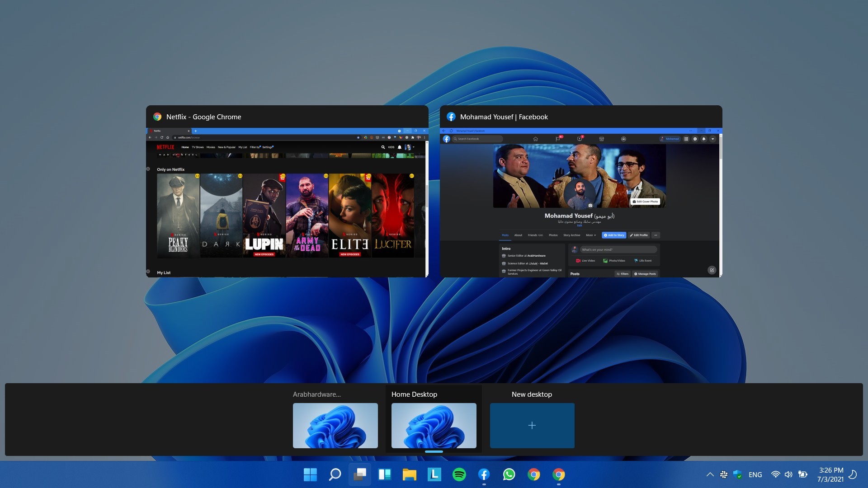Image resolution: width=868 pixels, height=488 pixels.
Task: Open the Wi-Fi network flyout
Action: point(776,474)
